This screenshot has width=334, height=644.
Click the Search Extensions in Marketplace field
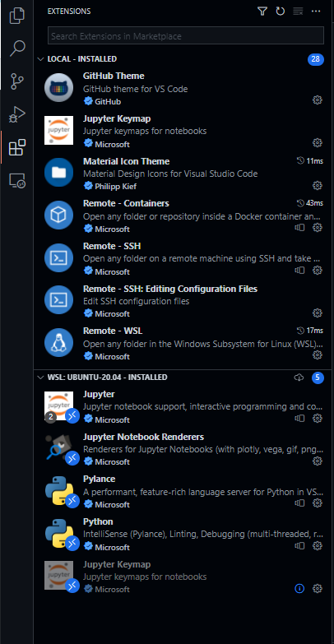click(x=186, y=36)
